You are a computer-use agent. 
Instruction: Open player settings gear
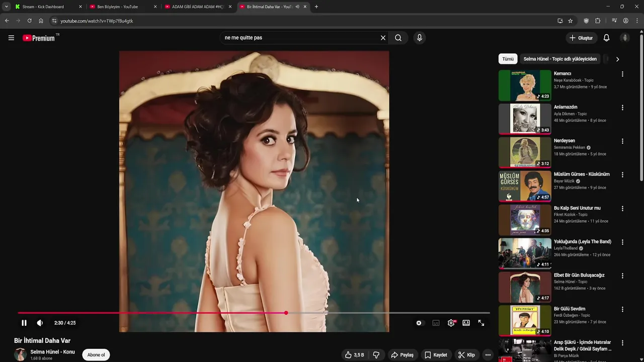(x=451, y=323)
